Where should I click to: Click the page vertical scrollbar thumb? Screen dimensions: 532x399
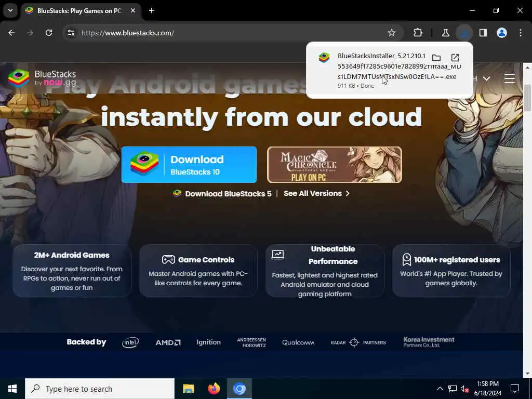[528, 97]
